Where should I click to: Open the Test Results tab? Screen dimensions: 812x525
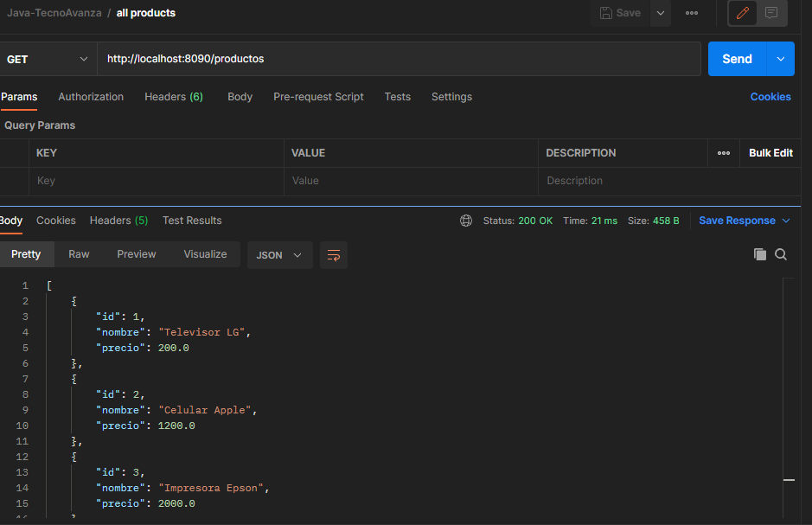tap(191, 220)
